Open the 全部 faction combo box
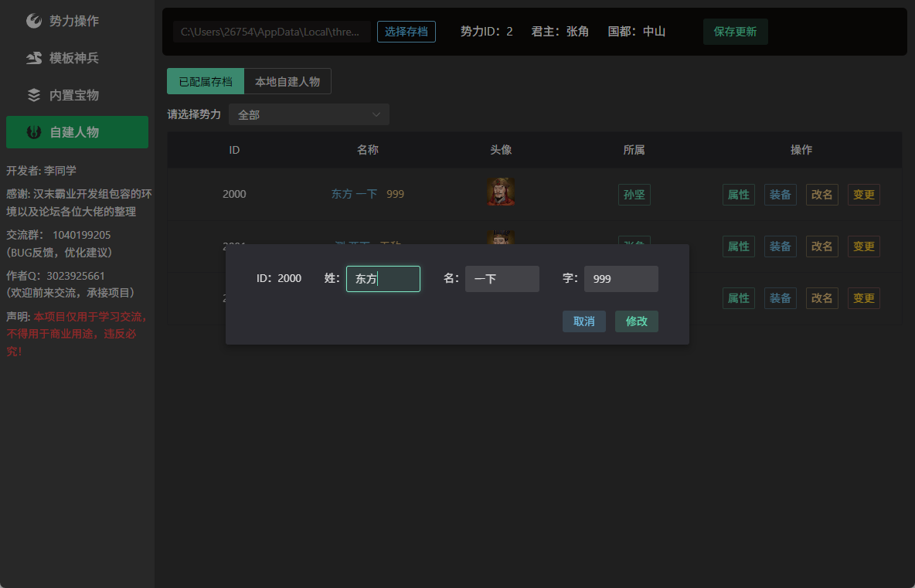Screen dimensions: 915x588 point(308,114)
